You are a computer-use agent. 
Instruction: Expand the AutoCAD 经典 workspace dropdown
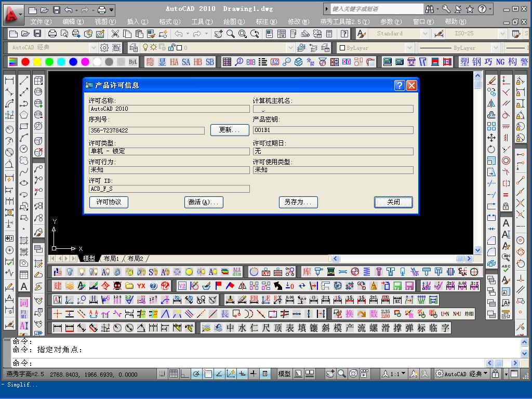[x=94, y=47]
